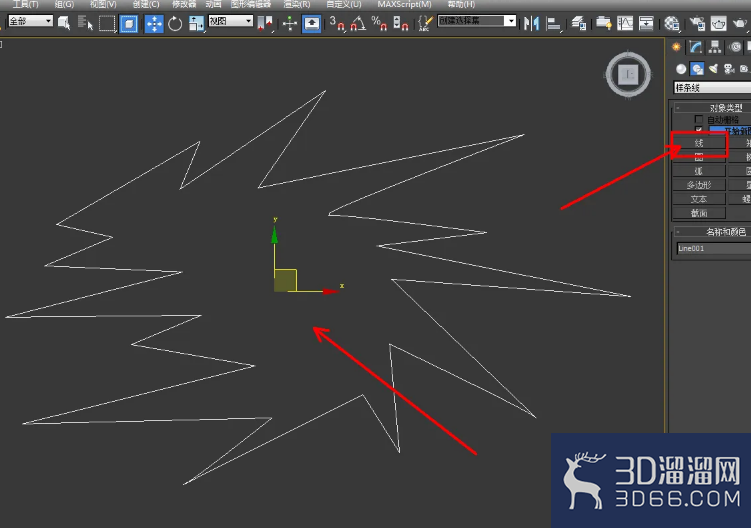Switch to Hierarchy panel tab
Screen dimensions: 751x528
click(x=715, y=47)
